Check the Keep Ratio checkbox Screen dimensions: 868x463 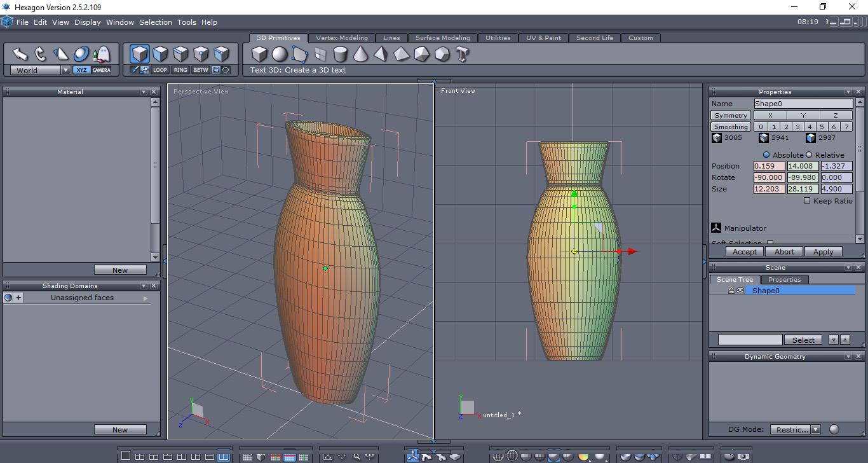pyautogui.click(x=807, y=200)
